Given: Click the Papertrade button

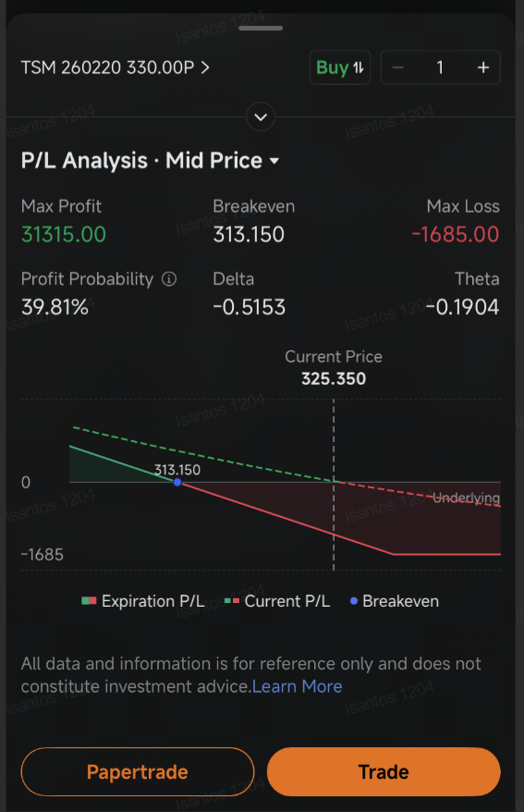Looking at the screenshot, I should pos(138,771).
